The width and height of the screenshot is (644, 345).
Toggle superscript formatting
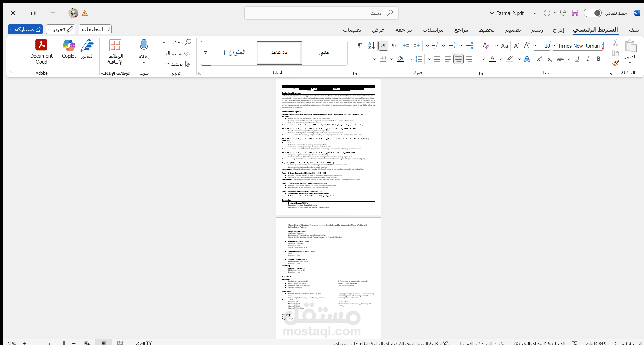(539, 59)
